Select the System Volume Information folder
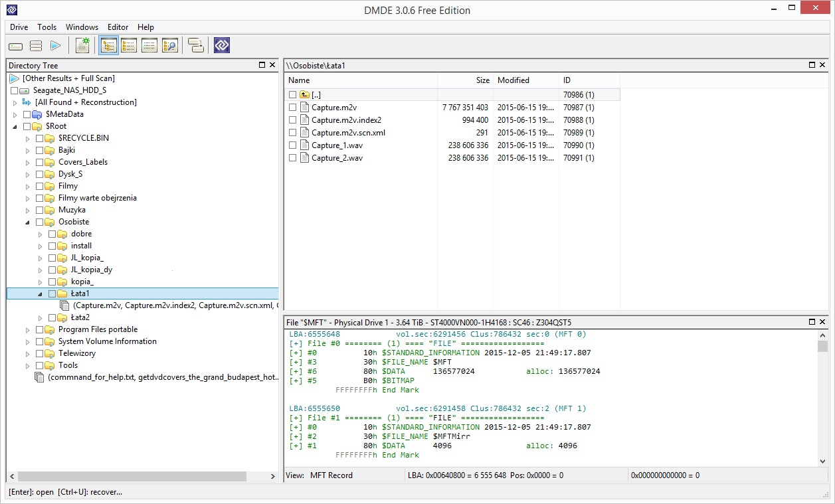 (x=108, y=341)
